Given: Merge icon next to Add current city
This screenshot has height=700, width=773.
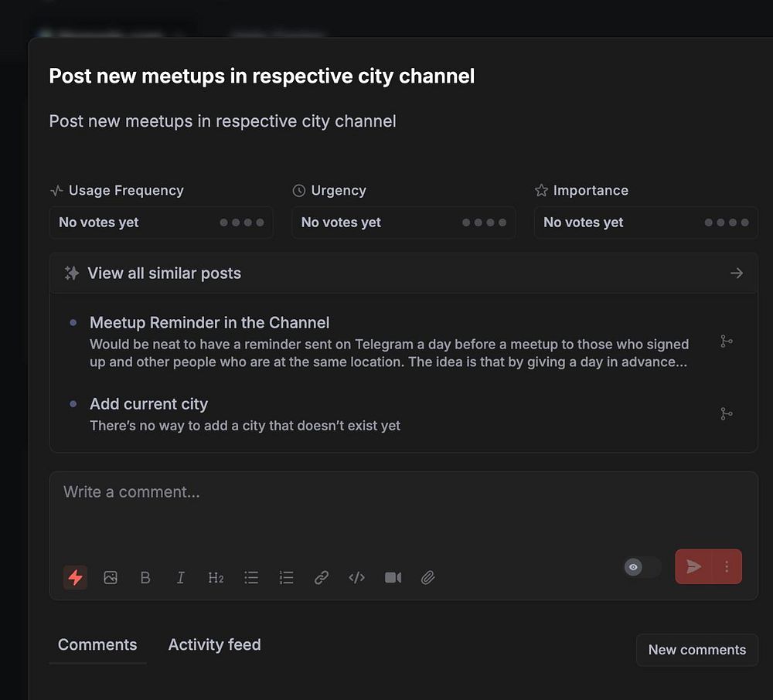Looking at the screenshot, I should coord(726,414).
